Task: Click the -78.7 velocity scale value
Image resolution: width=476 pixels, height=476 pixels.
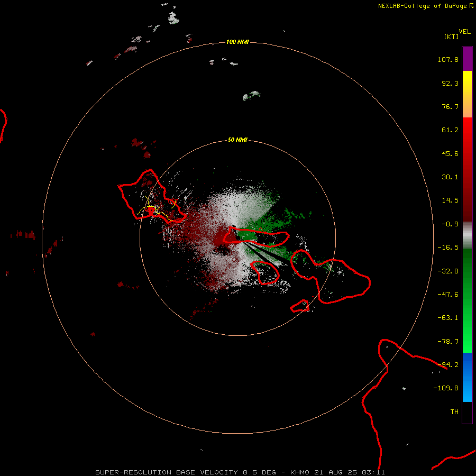Action: coord(448,342)
